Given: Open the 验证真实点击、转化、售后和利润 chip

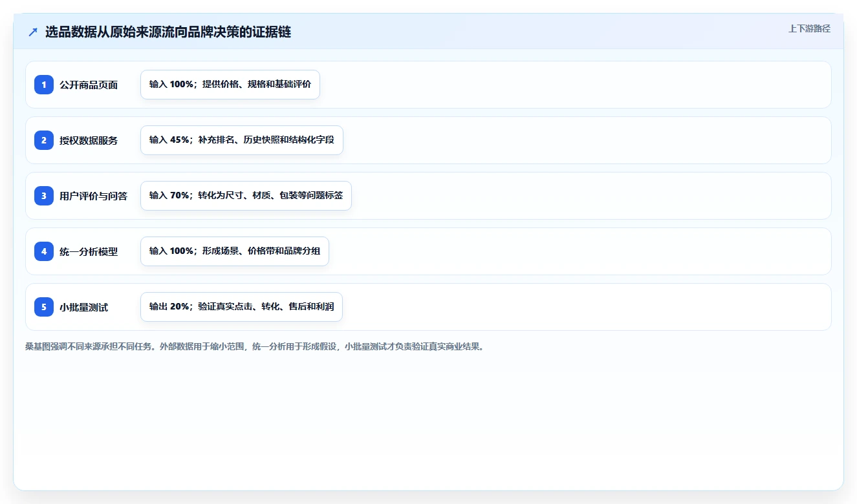Looking at the screenshot, I should pos(241,307).
